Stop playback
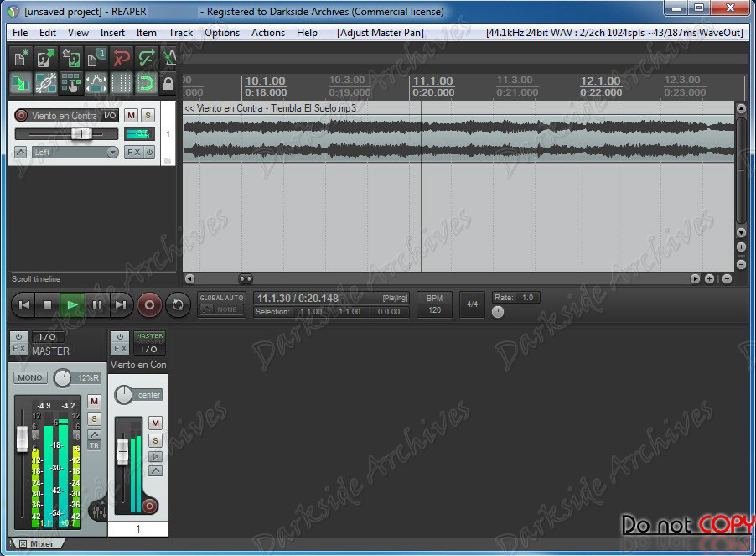 (47, 304)
